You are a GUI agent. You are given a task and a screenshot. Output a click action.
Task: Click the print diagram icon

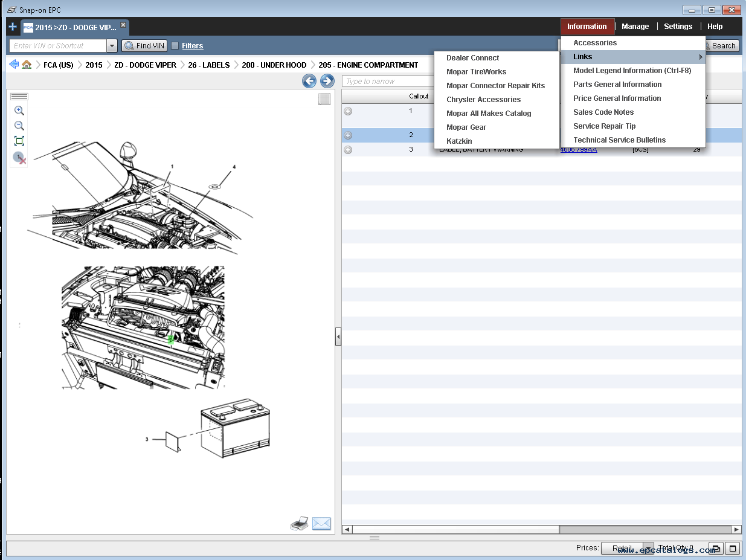(x=299, y=524)
